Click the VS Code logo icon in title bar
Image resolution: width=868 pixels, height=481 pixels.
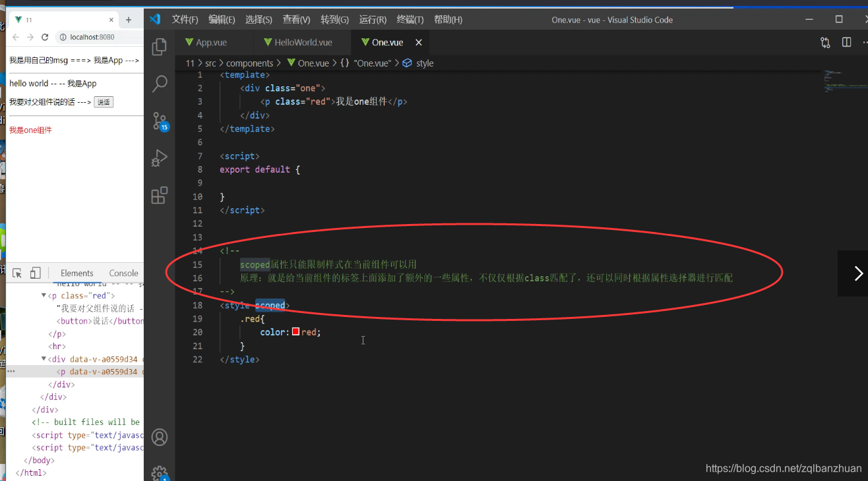pyautogui.click(x=155, y=19)
